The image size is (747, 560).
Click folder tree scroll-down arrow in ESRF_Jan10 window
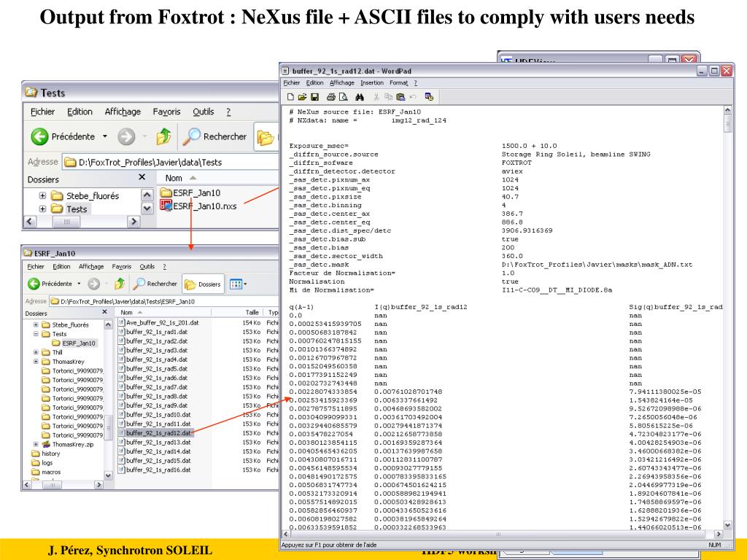[108, 475]
